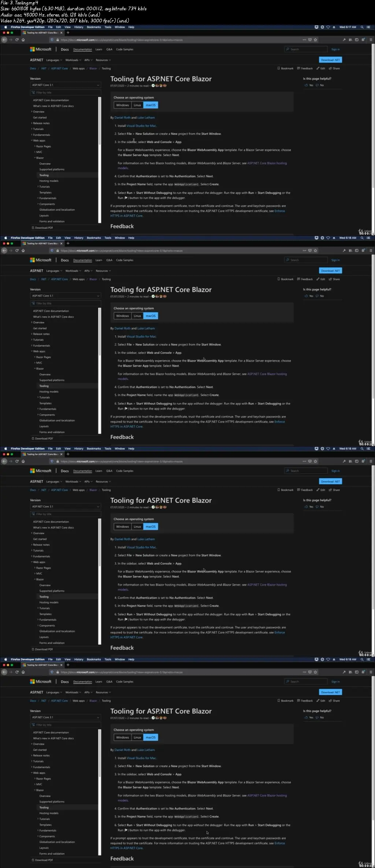The height and width of the screenshot is (868, 375).
Task: Click the Microsoft logo in the first frame
Action: click(41, 49)
